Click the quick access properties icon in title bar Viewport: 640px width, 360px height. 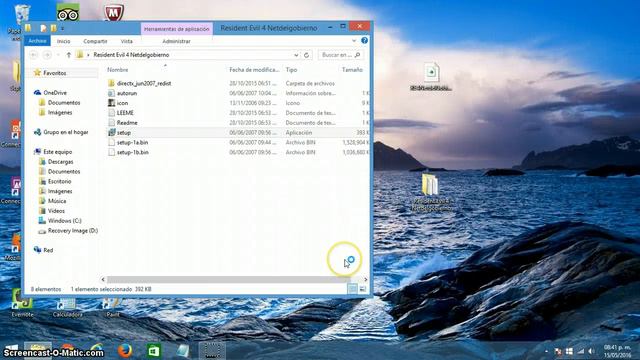[x=43, y=28]
